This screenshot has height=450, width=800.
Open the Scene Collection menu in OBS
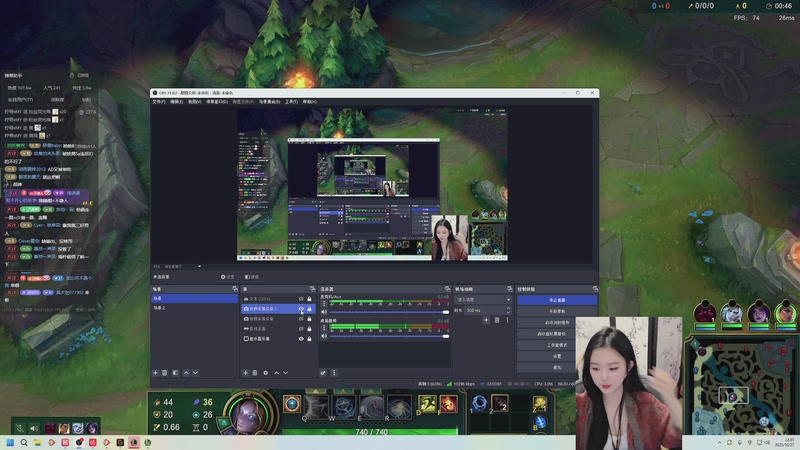(269, 102)
